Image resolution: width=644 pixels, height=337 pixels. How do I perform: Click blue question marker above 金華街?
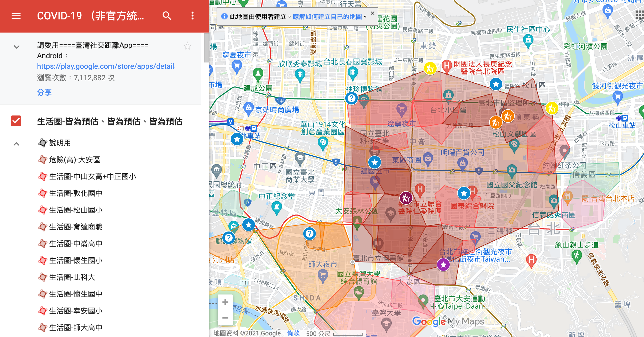[x=310, y=233]
